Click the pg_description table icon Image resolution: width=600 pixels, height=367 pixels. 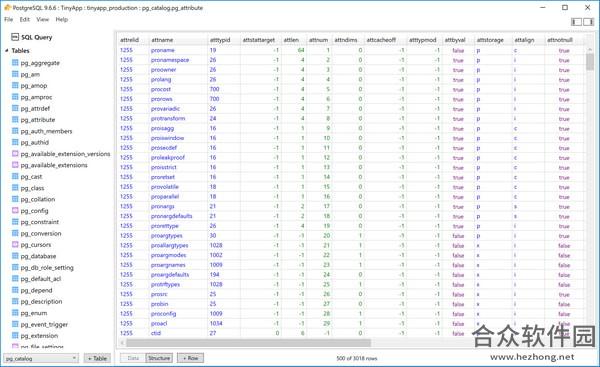pos(15,301)
